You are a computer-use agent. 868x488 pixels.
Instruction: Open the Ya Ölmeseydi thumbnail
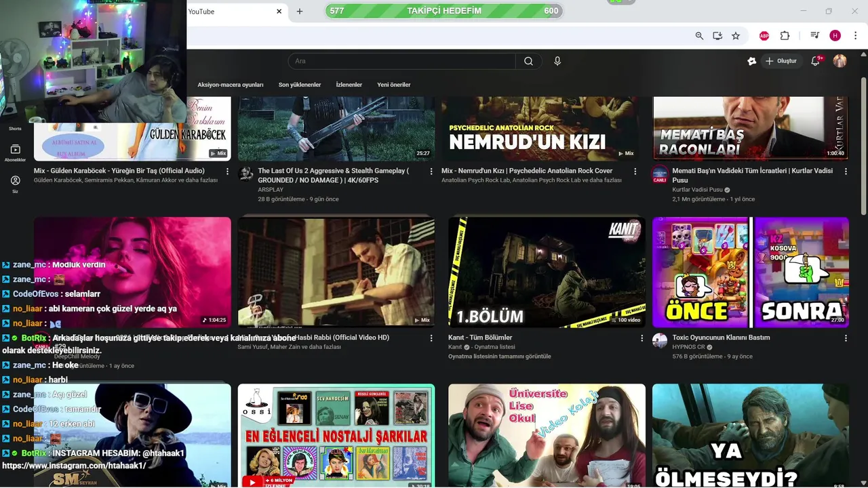click(x=751, y=436)
